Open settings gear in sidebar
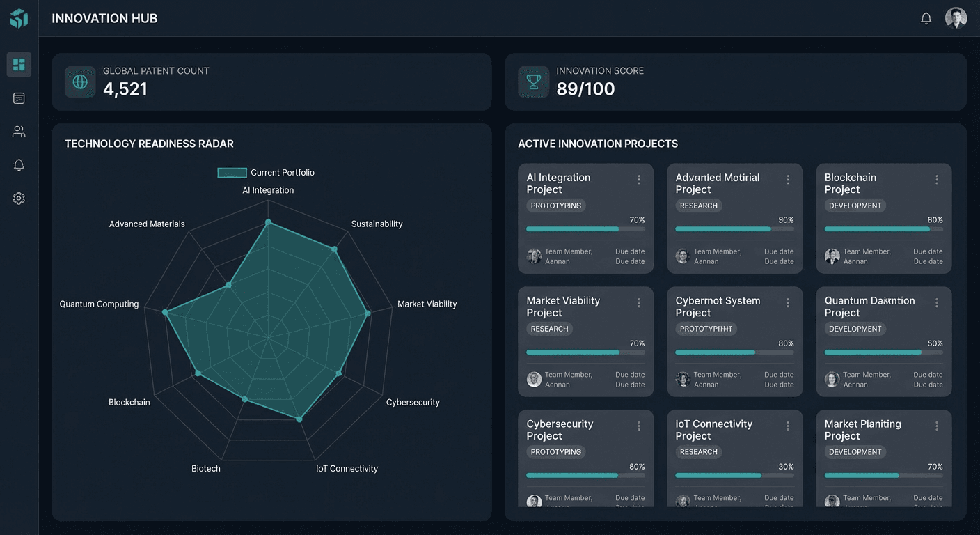980x535 pixels. [19, 199]
